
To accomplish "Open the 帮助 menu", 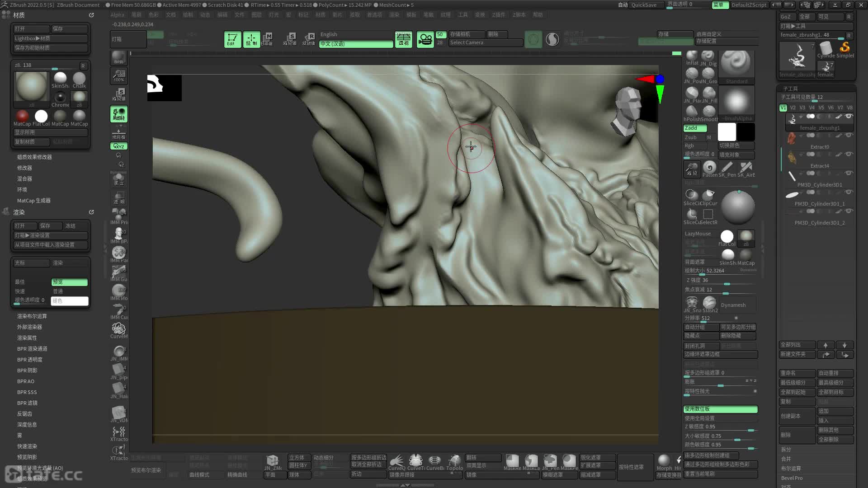I will 538,14.
